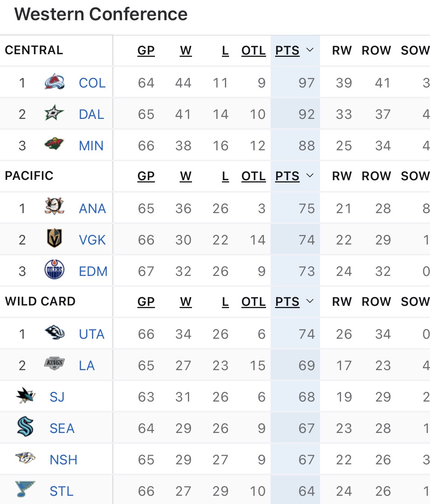This screenshot has height=504, width=430.
Task: Click the Dallas Stars logo icon
Action: 54,114
